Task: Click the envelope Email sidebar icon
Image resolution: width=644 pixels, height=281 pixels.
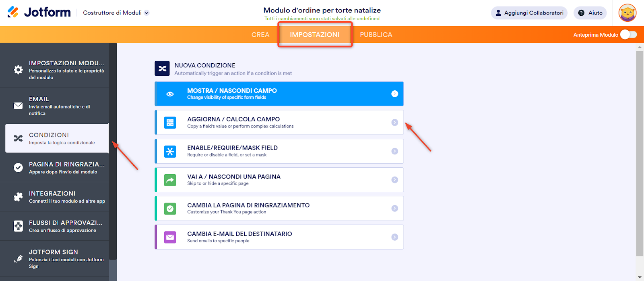Action: (18, 106)
